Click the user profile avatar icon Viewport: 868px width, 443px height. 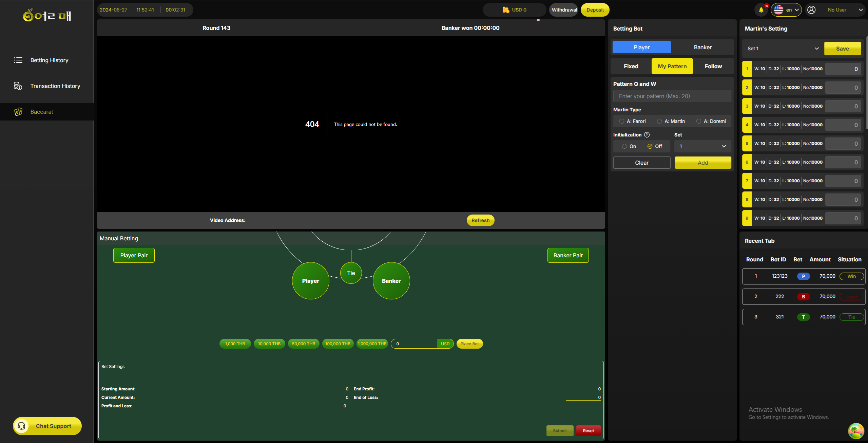click(811, 10)
